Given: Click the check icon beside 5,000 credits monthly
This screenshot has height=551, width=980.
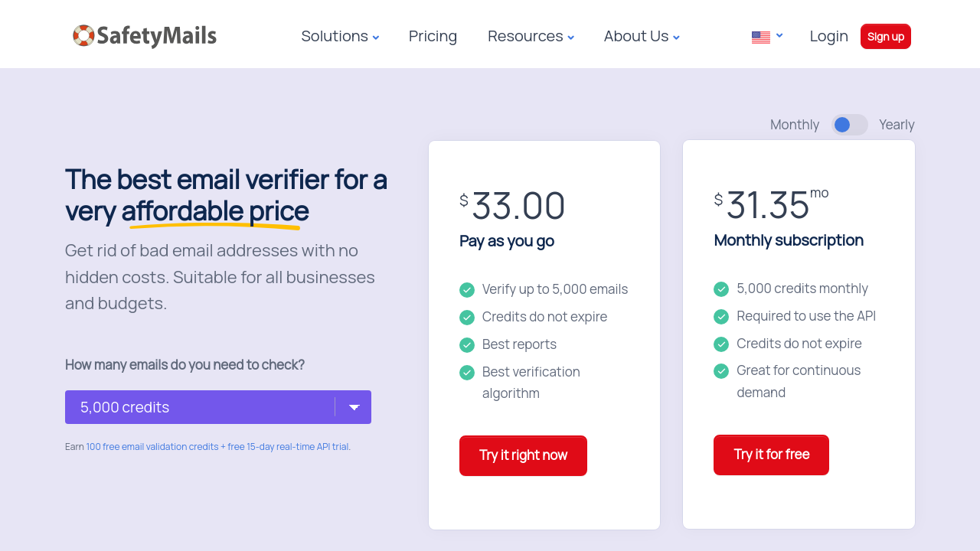Looking at the screenshot, I should [x=721, y=289].
